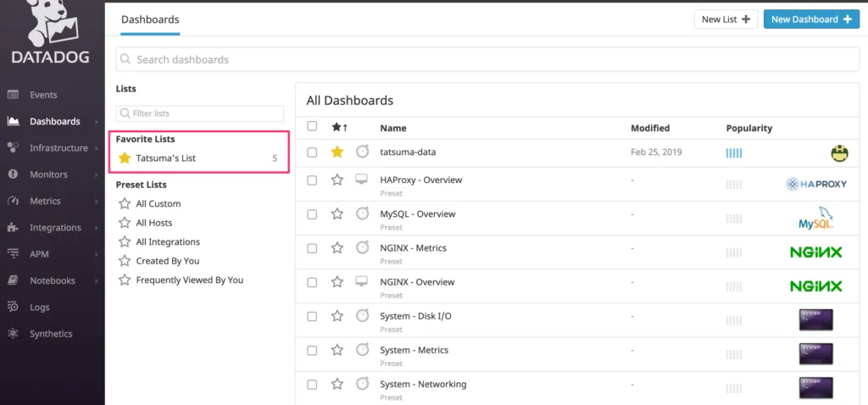
Task: Sort by the Popularity column header
Action: pyautogui.click(x=749, y=128)
